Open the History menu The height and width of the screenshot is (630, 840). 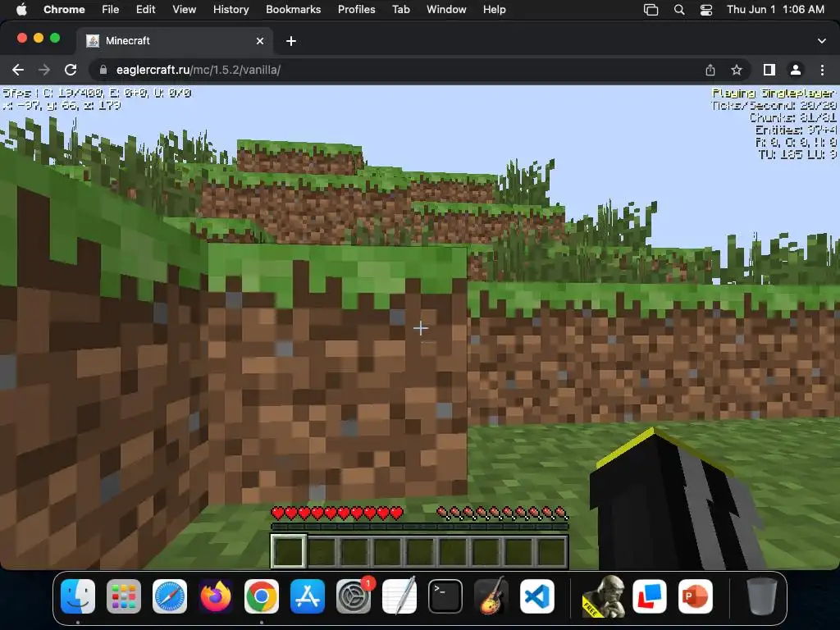point(231,9)
